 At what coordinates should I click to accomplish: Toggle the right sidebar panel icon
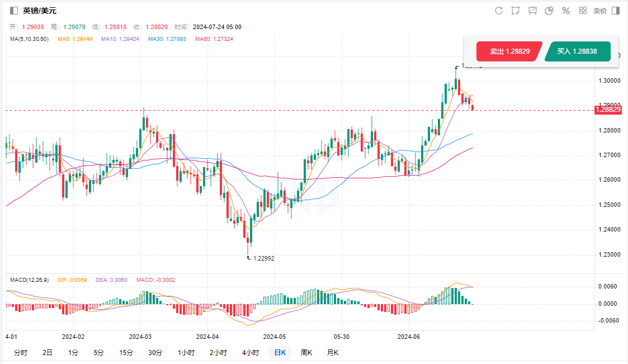point(616,11)
